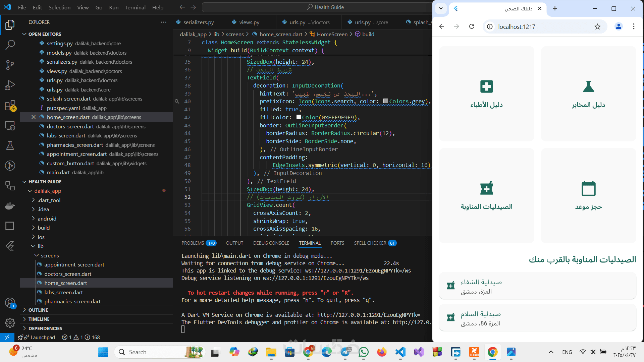This screenshot has height=362, width=644.
Task: Open the PROBLEMS panel tab
Action: coord(193,243)
